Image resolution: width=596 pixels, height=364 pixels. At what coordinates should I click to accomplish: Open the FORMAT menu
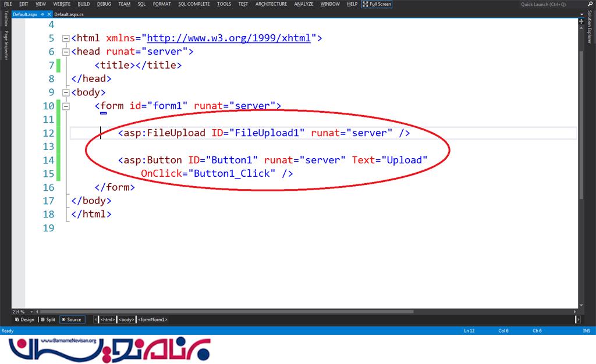[x=162, y=4]
